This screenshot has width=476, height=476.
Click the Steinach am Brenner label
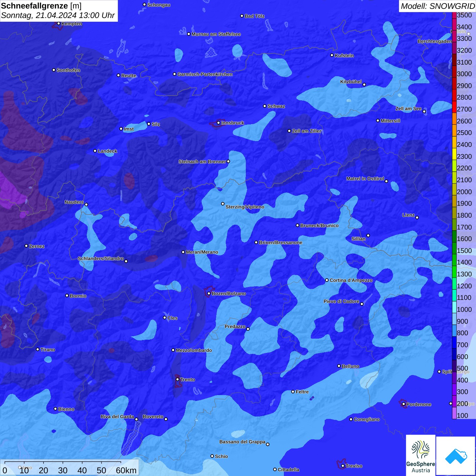tap(202, 161)
